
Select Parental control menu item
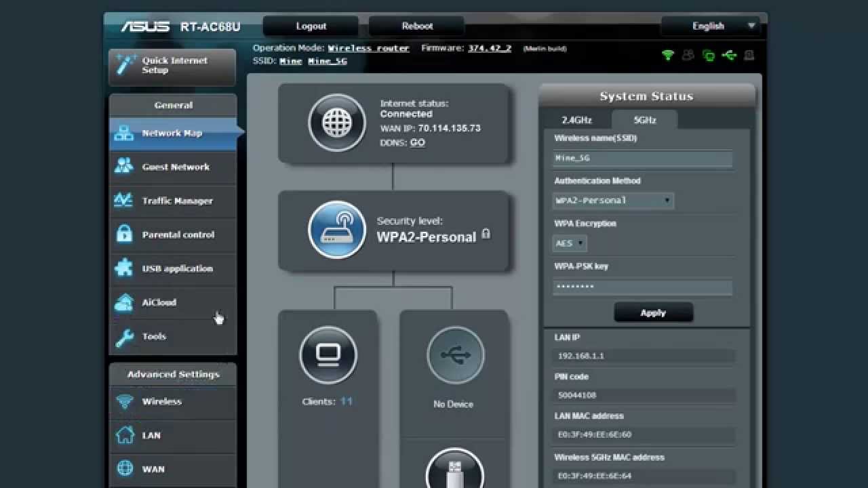point(173,235)
